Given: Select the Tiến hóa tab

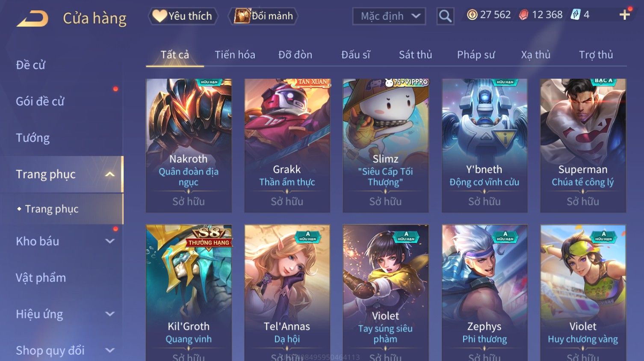Looking at the screenshot, I should click(x=235, y=55).
